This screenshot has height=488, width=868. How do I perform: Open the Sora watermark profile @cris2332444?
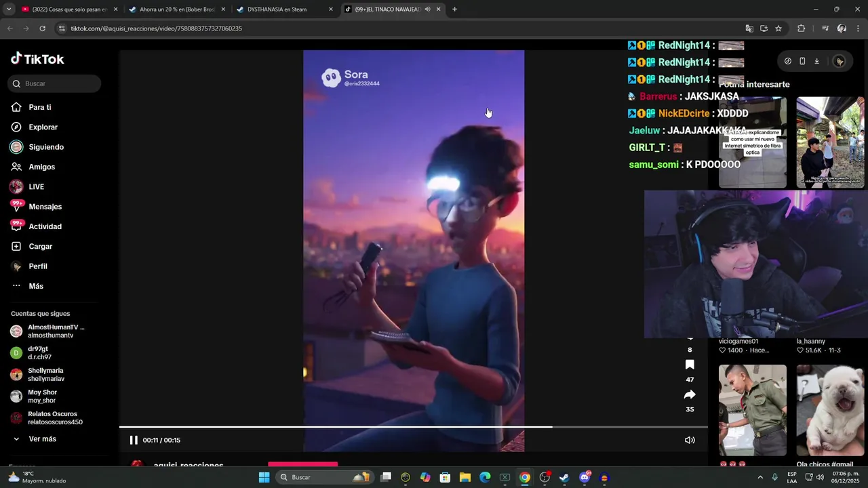click(351, 78)
